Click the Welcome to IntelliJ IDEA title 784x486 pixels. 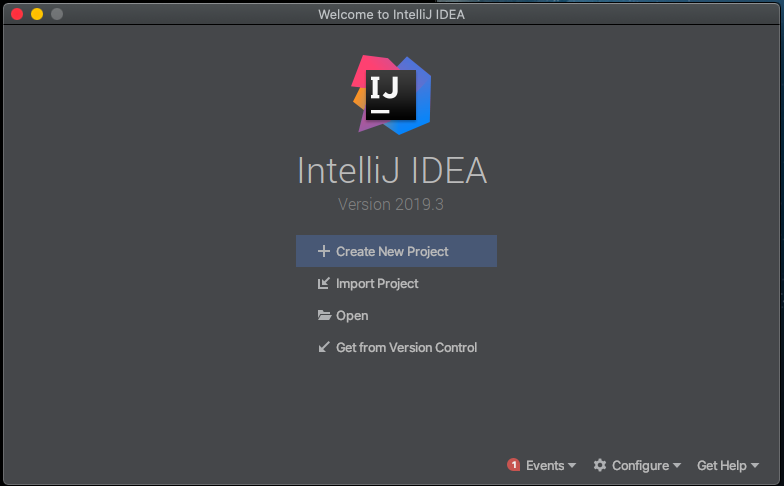click(x=392, y=14)
